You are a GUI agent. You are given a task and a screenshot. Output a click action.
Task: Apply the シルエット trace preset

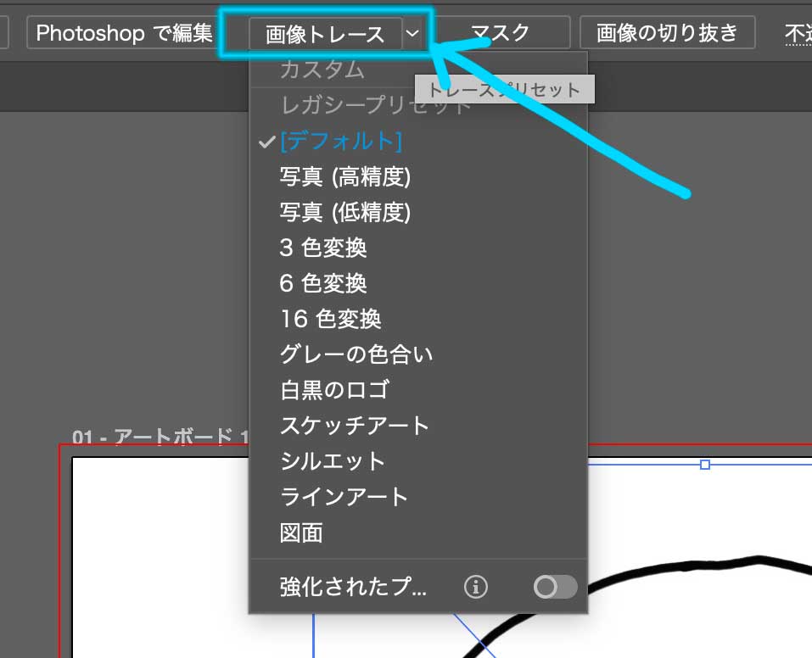pos(331,461)
